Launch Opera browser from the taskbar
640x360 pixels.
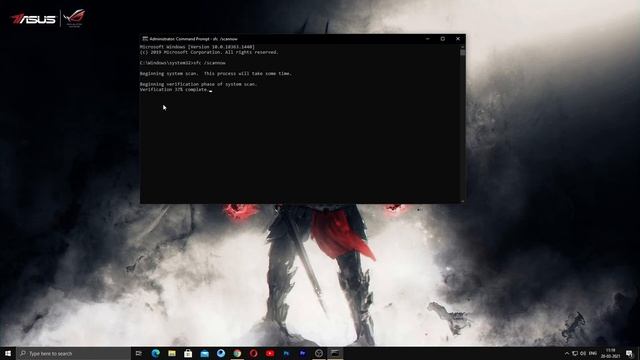pyautogui.click(x=253, y=353)
